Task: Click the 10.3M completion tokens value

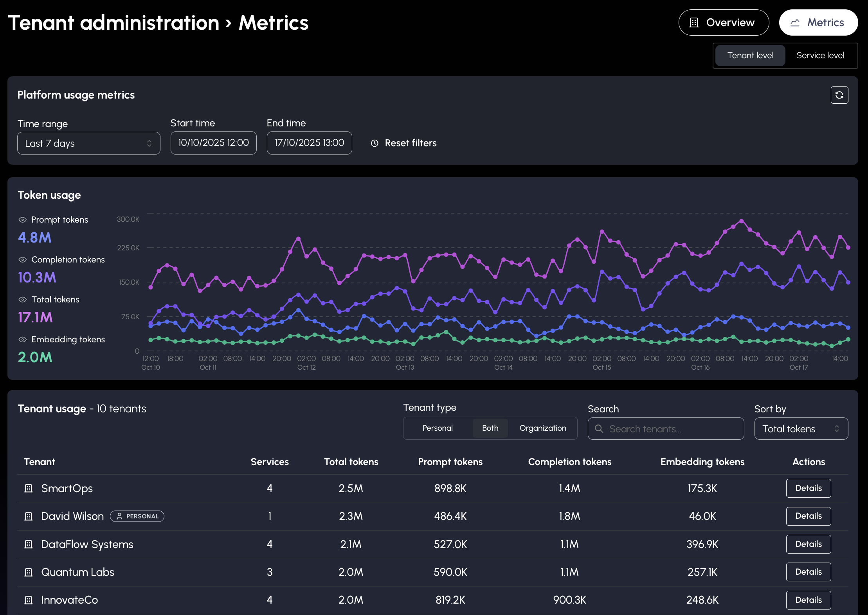Action: click(x=37, y=277)
